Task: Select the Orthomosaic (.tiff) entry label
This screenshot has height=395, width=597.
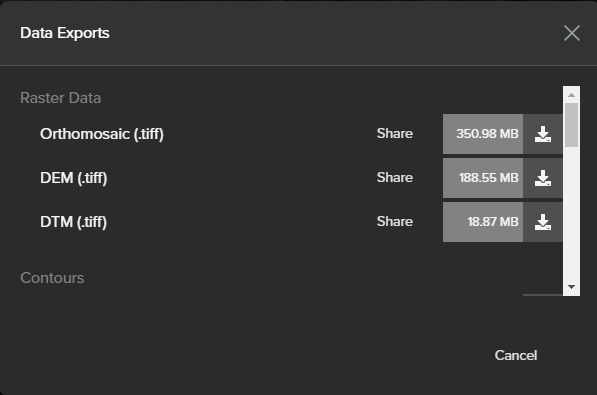Action: pyautogui.click(x=102, y=134)
